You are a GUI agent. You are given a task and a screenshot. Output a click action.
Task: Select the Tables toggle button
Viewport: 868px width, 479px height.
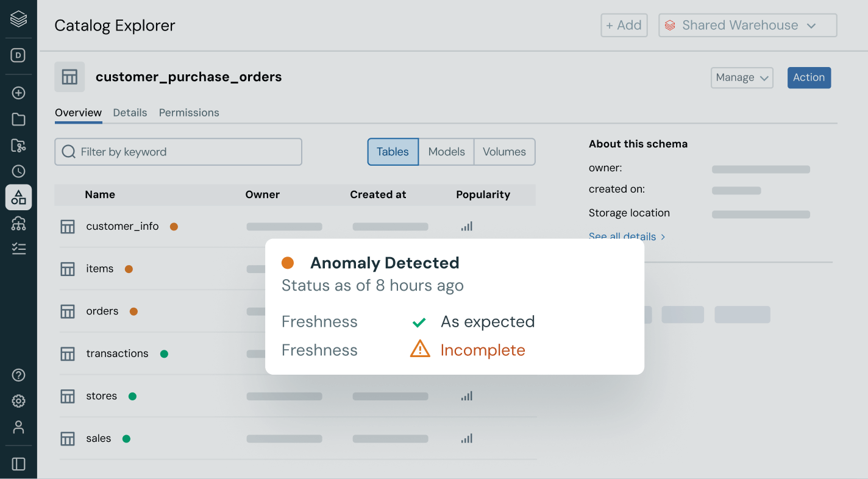393,152
